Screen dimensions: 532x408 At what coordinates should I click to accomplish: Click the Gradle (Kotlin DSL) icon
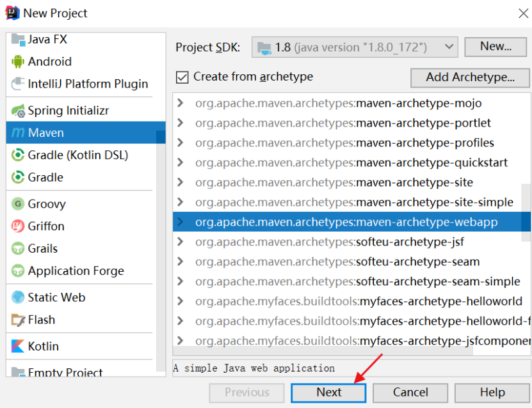pyautogui.click(x=18, y=155)
